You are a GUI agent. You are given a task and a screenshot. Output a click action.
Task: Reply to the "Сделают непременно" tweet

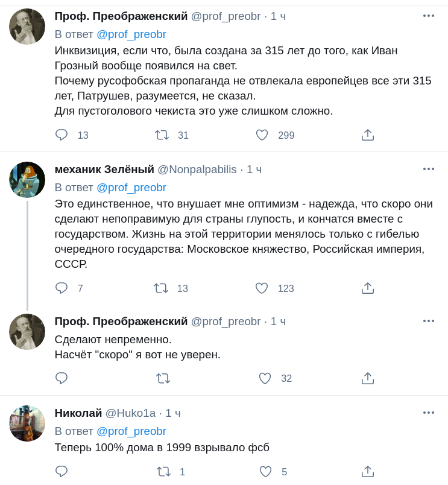[62, 378]
